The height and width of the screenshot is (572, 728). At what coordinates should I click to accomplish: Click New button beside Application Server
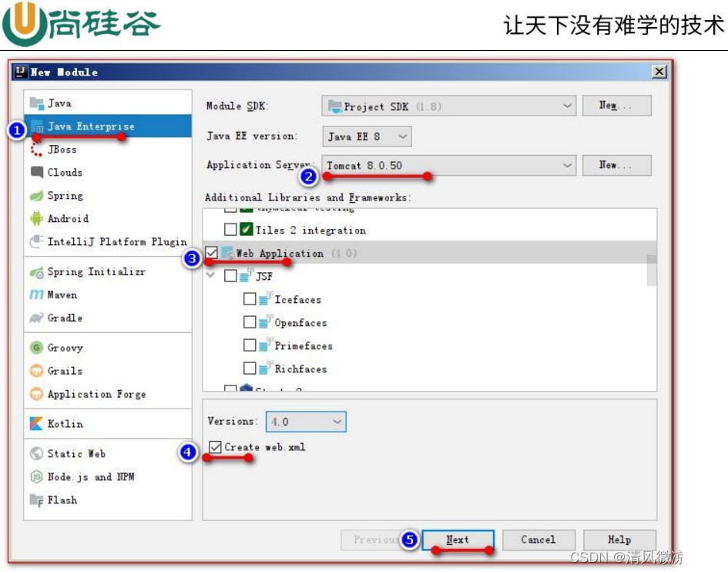point(616,165)
